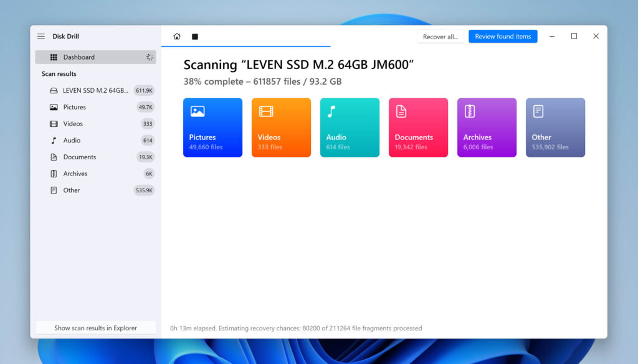Open the blue Pictures tile
The height and width of the screenshot is (364, 638).
tap(212, 128)
